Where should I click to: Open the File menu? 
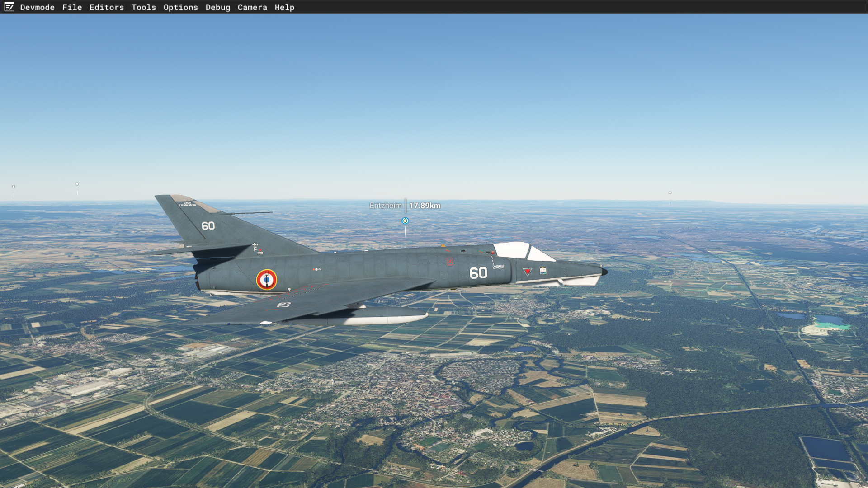tap(72, 7)
